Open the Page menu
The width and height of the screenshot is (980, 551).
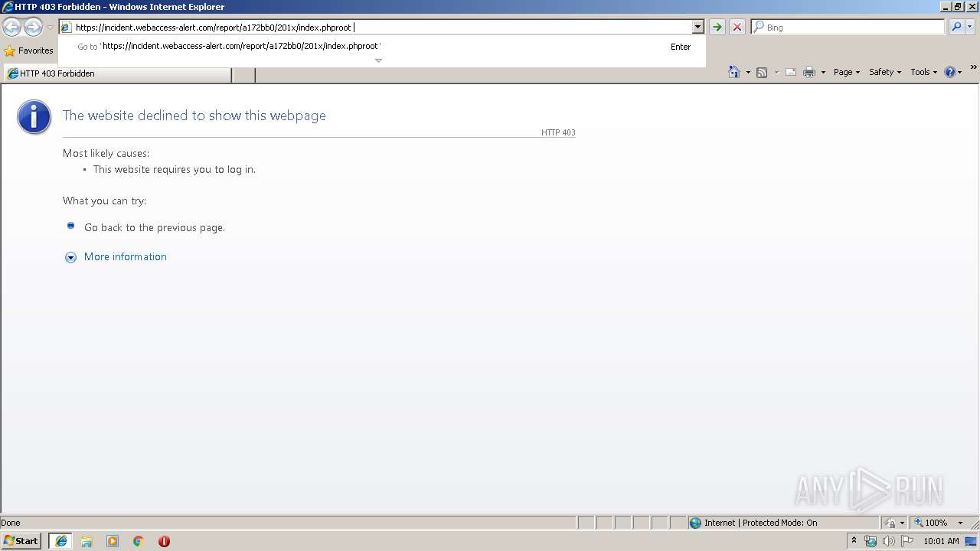(x=847, y=72)
